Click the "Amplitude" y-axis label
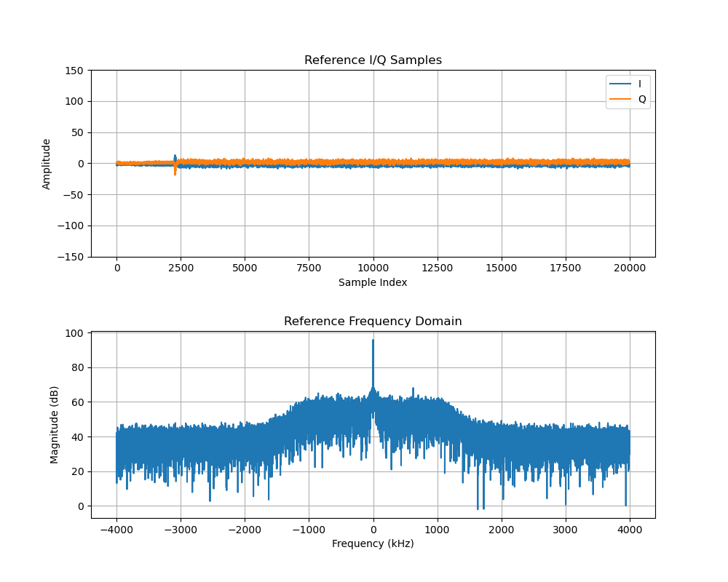Viewport: 728px width, 582px height. coord(47,164)
